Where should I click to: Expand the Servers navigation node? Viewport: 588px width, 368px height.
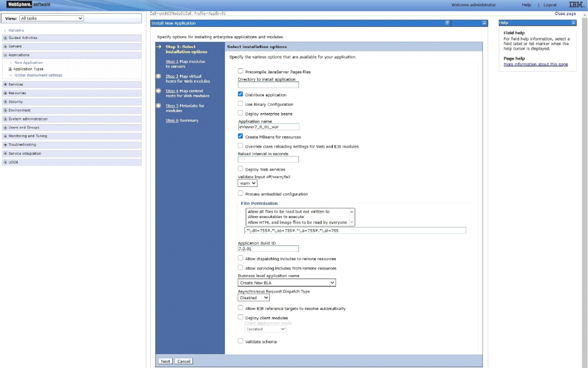5,46
